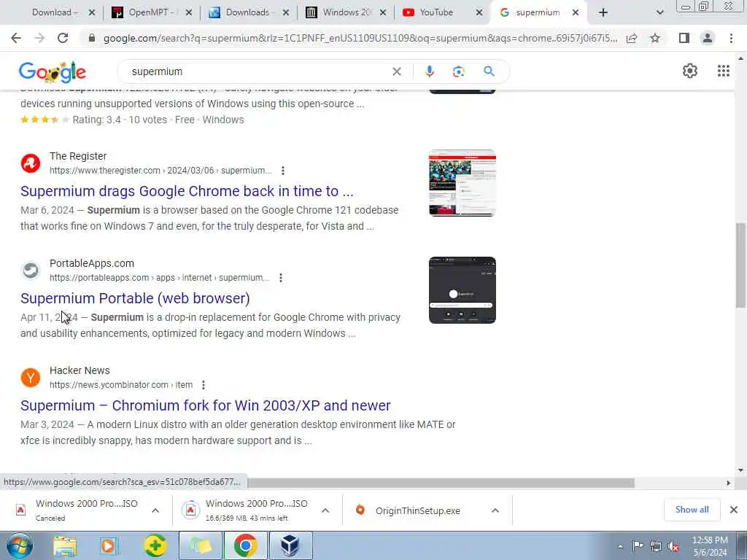Open the browser side panel

point(684,38)
